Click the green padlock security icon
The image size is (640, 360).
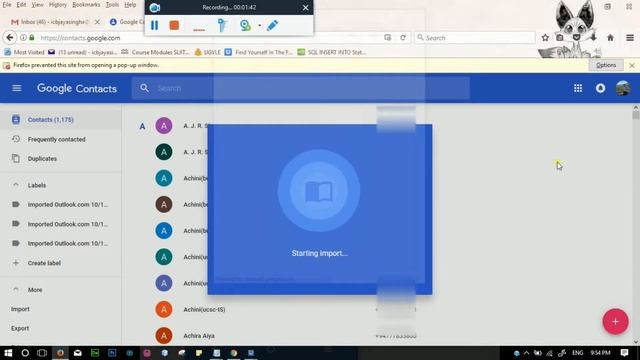[32, 38]
